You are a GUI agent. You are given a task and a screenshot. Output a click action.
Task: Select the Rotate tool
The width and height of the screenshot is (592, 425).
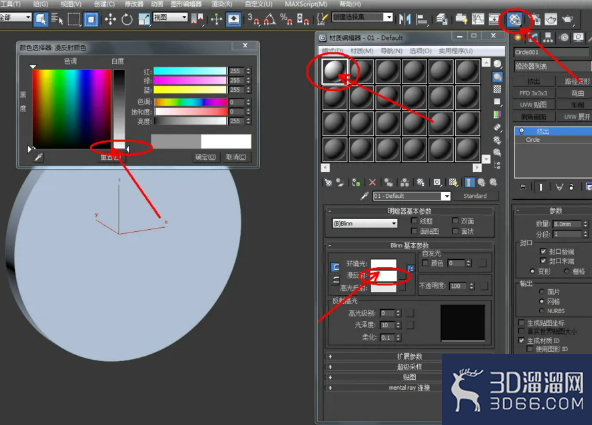tap(127, 19)
